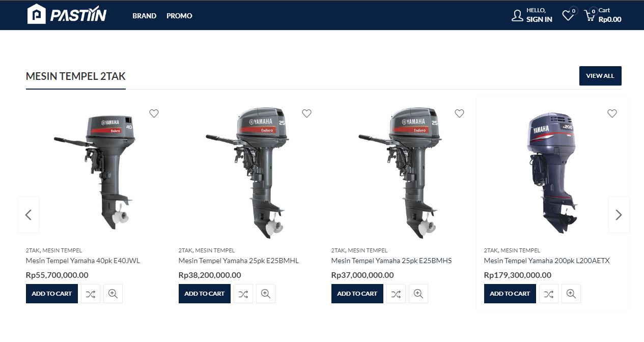This screenshot has height=342, width=644.
Task: Open the shopping cart icon in header
Action: [x=590, y=16]
